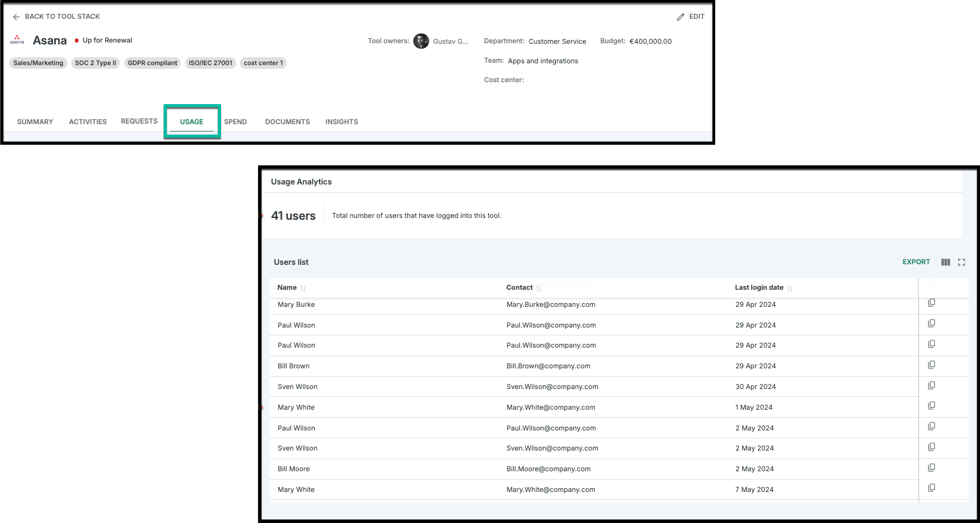This screenshot has width=980, height=523.
Task: Sort by Last login date
Action: 790,288
